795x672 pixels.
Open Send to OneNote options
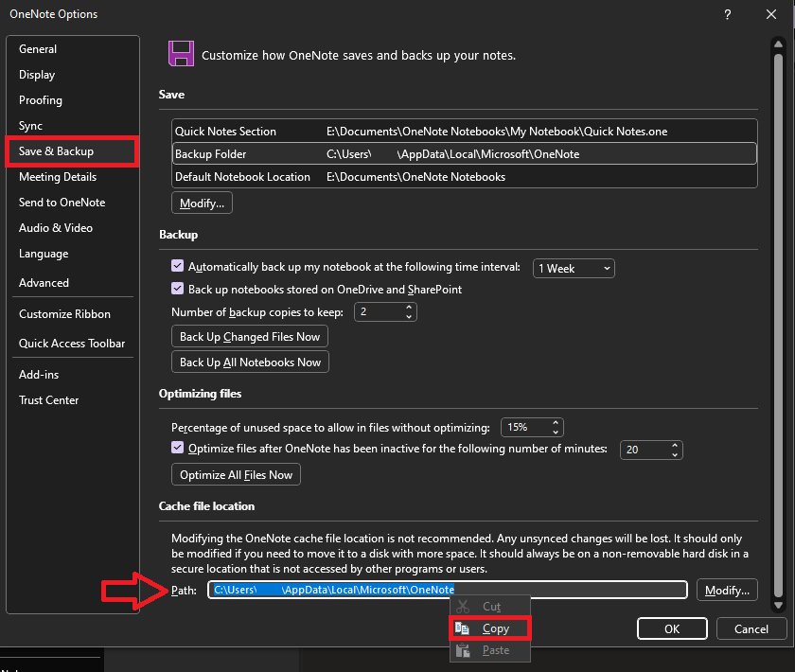coord(62,203)
